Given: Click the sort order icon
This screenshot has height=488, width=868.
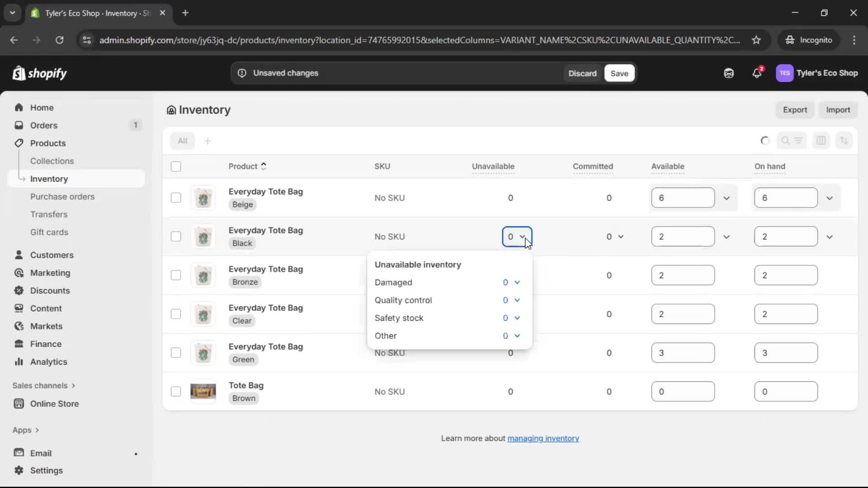Looking at the screenshot, I should 844,141.
